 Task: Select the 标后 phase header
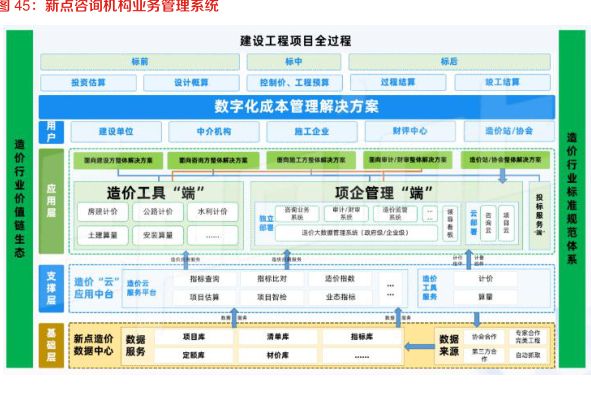pyautogui.click(x=449, y=61)
